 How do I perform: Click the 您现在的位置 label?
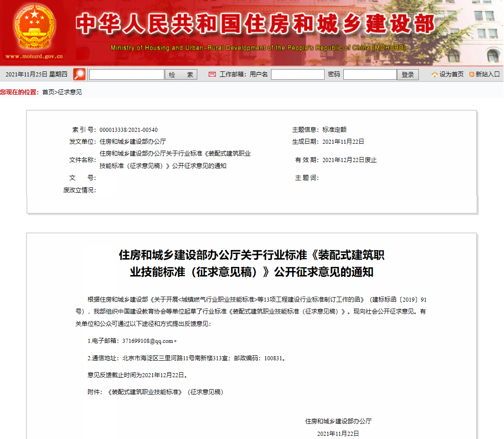[x=19, y=92]
